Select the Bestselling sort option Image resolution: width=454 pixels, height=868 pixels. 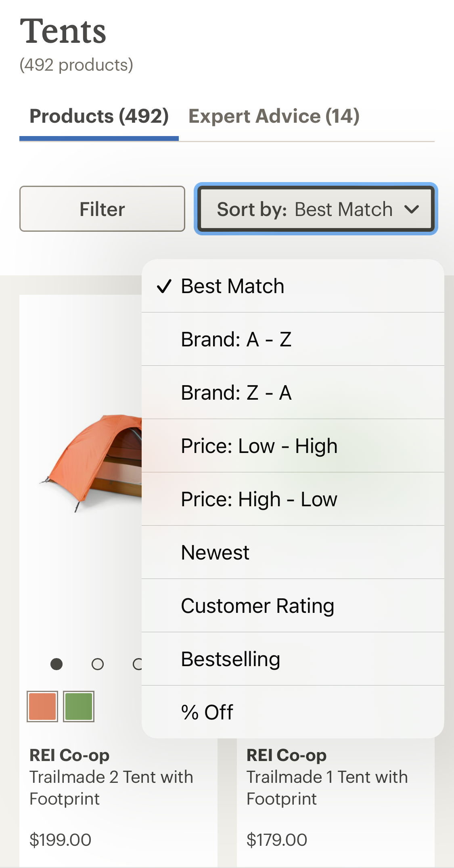(230, 659)
